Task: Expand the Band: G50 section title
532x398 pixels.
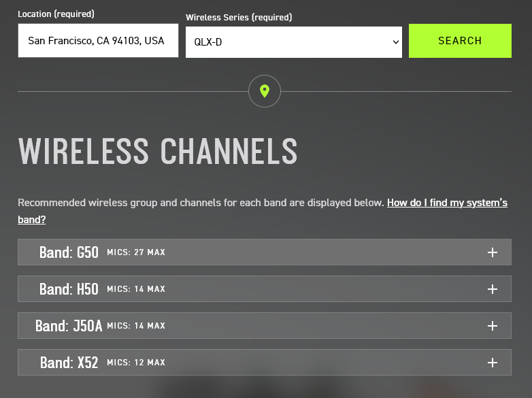Action: point(69,252)
